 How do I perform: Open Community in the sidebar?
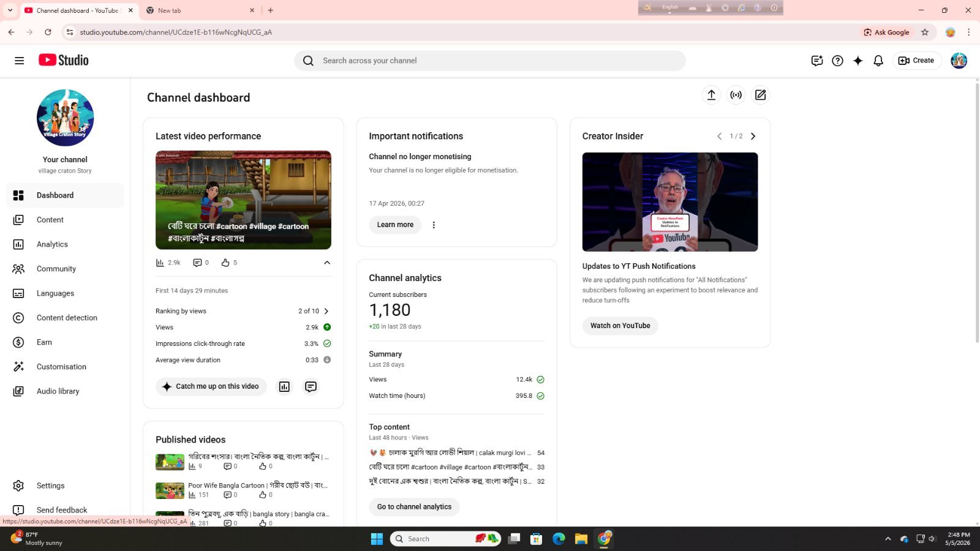[x=65, y=269]
